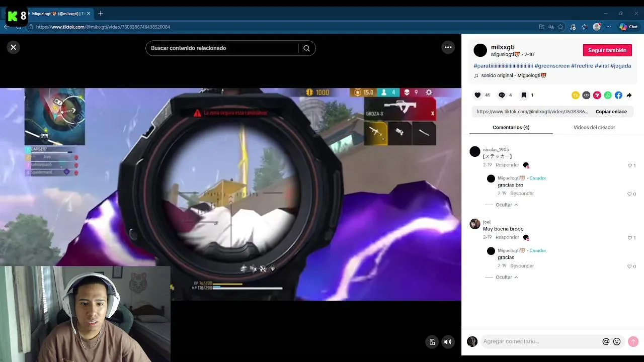The width and height of the screenshot is (644, 362).
Task: Open #jugada hashtag link
Action: click(x=620, y=66)
